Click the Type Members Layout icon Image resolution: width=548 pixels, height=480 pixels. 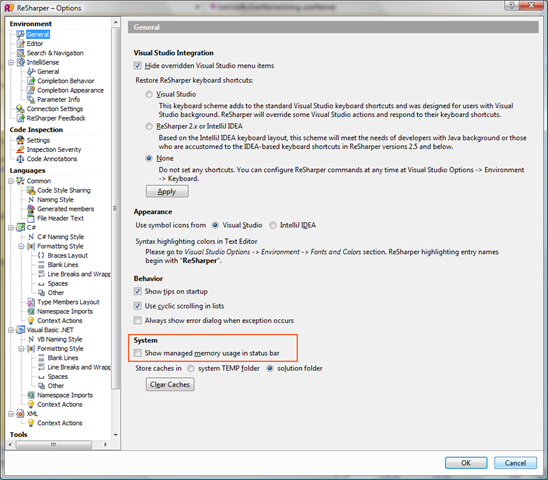point(31,302)
